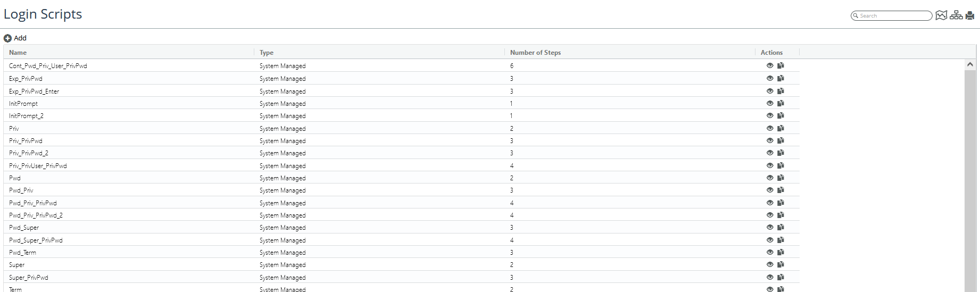Select the Exp_PrivPwd_Enter script row

point(34,91)
